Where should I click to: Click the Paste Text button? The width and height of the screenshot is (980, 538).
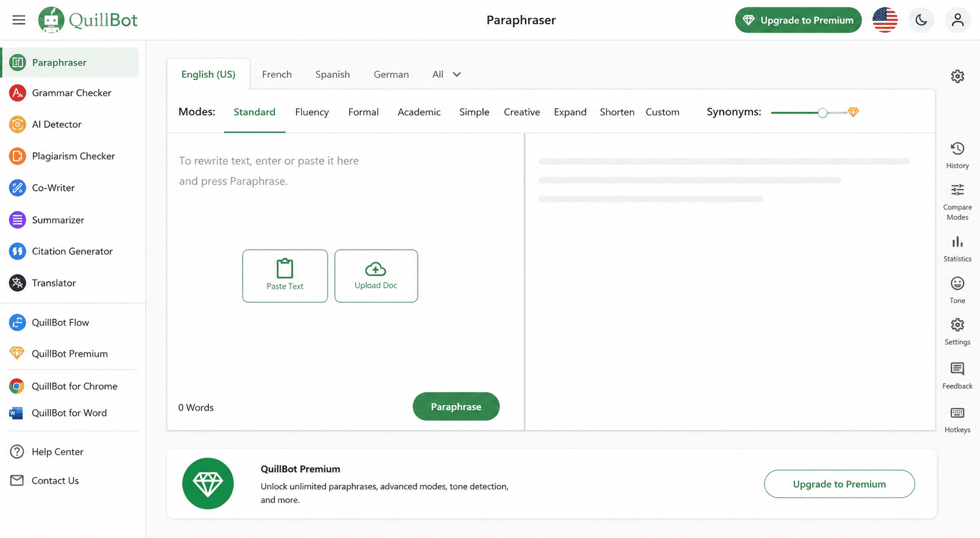[285, 276]
